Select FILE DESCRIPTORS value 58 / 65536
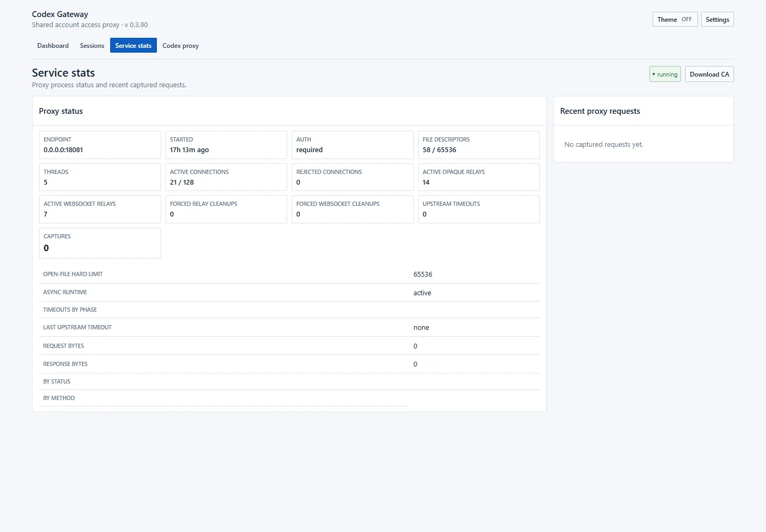Viewport: 766px width, 532px height. (x=439, y=150)
